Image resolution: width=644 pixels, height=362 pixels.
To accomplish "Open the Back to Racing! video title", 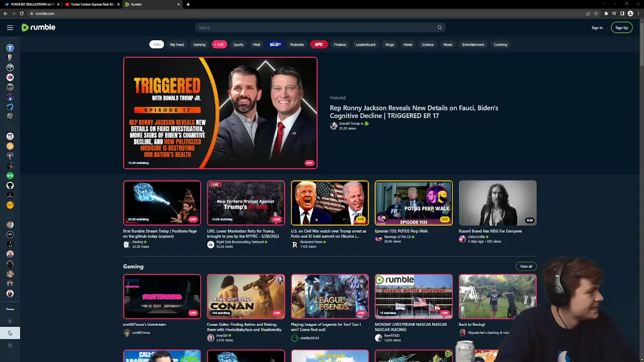I will (x=472, y=325).
